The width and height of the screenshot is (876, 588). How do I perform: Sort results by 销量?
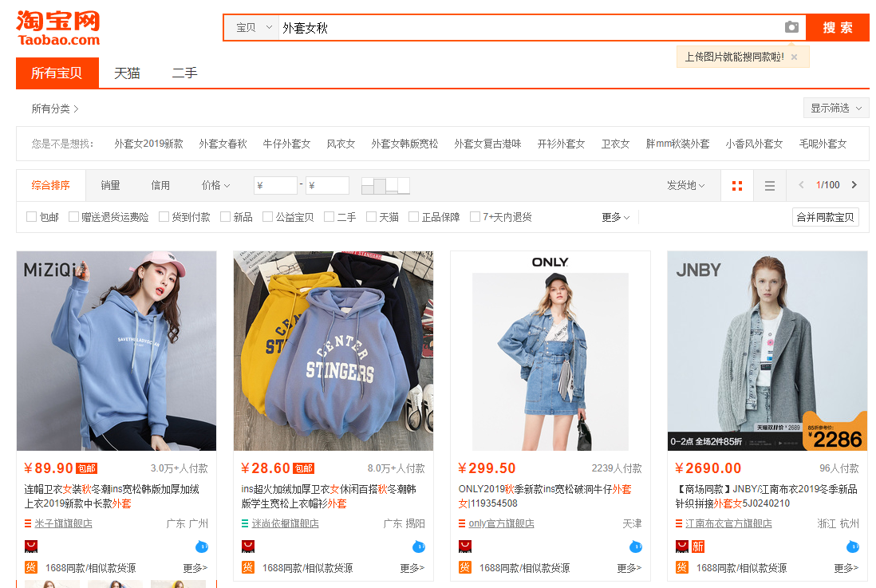click(110, 185)
